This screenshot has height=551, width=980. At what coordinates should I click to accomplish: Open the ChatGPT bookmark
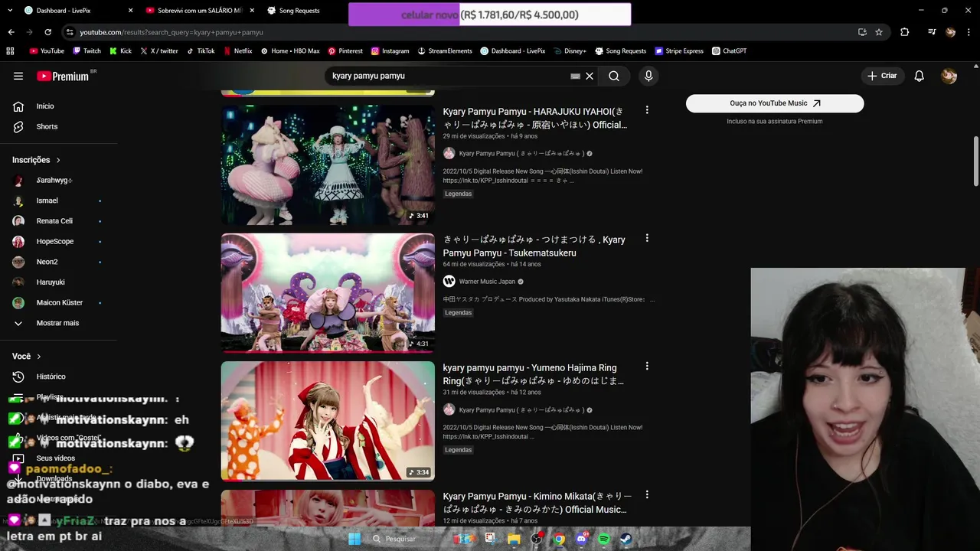tap(729, 51)
